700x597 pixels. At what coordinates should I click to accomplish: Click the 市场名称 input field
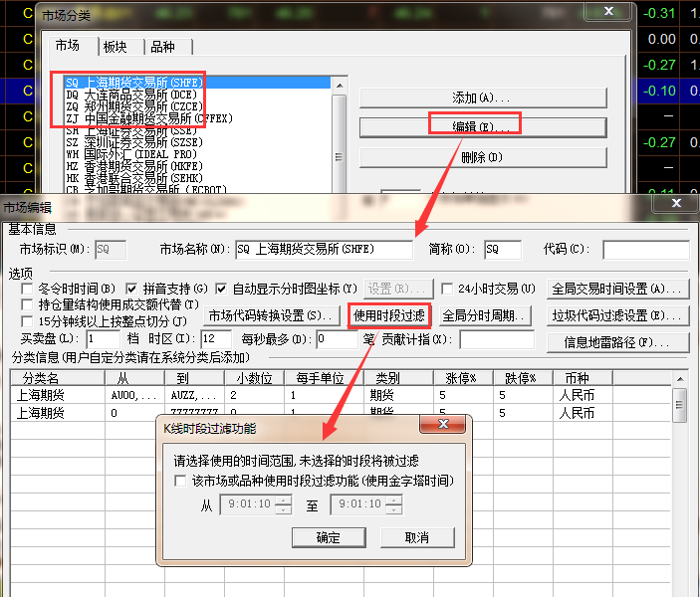tap(323, 248)
